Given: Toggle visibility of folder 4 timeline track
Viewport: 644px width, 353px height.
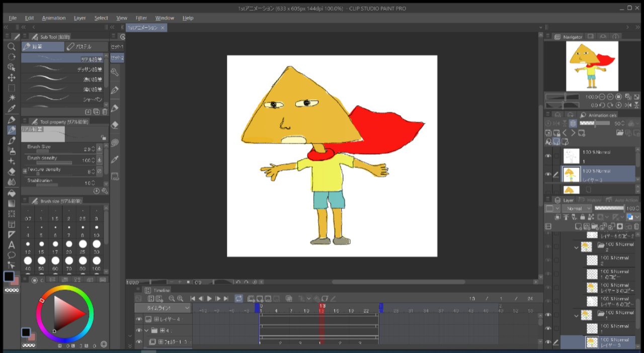Looking at the screenshot, I should pos(139,331).
